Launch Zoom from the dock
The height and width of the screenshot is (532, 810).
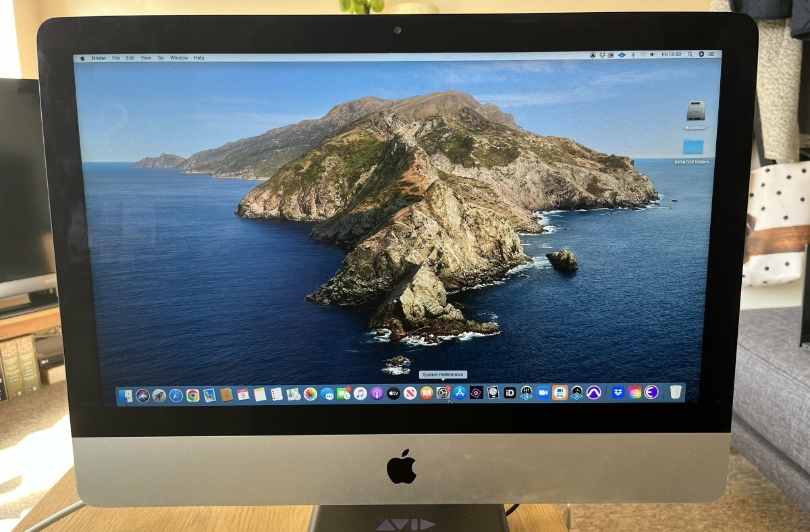(x=543, y=393)
